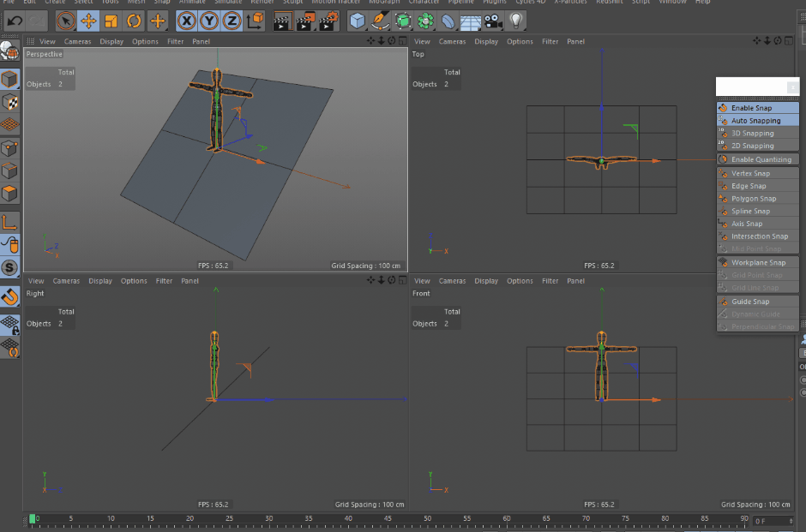
Task: Open Panel menu in Top viewport
Action: 575,42
